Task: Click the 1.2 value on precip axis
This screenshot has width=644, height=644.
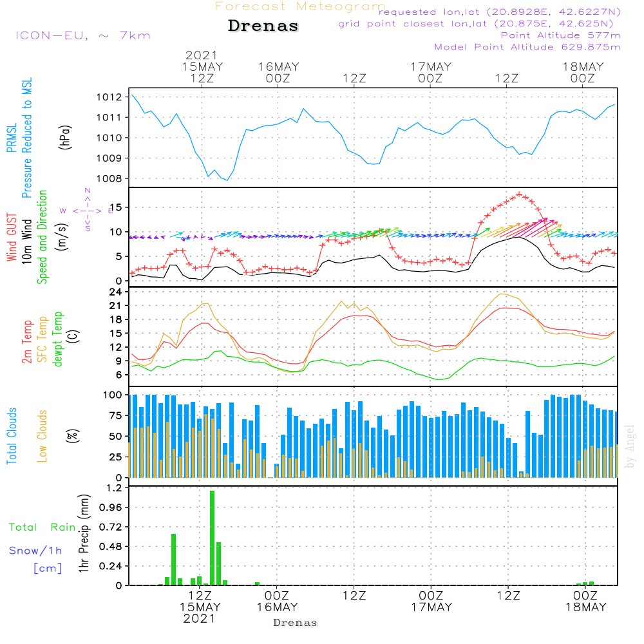Action: (115, 488)
